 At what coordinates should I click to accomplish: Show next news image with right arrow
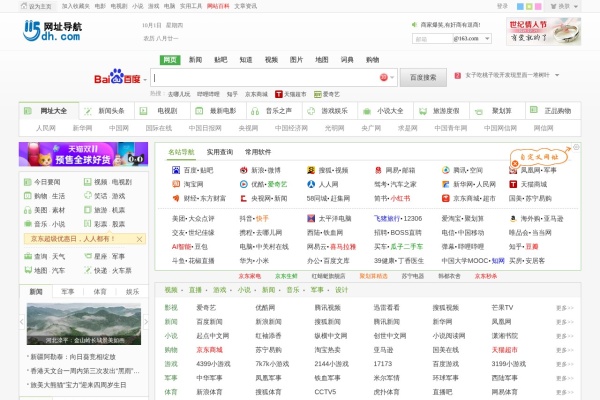coord(145,322)
